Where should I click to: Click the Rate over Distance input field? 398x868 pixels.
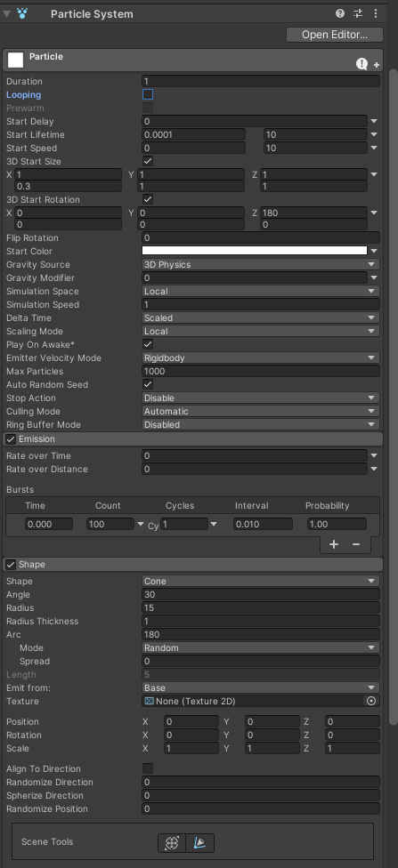255,469
